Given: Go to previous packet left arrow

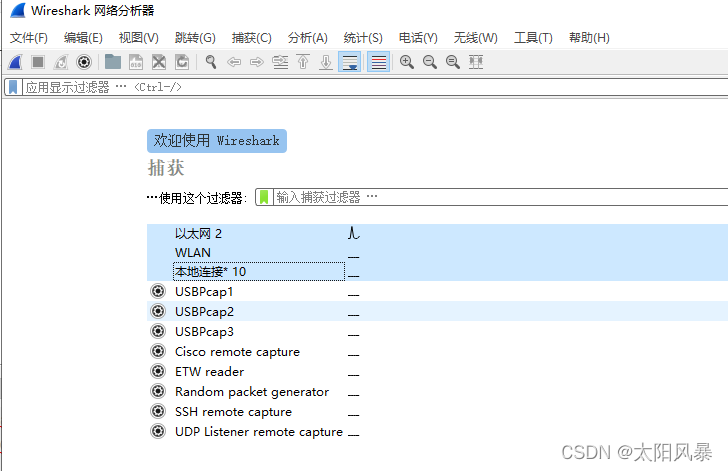Looking at the screenshot, I should coord(234,62).
